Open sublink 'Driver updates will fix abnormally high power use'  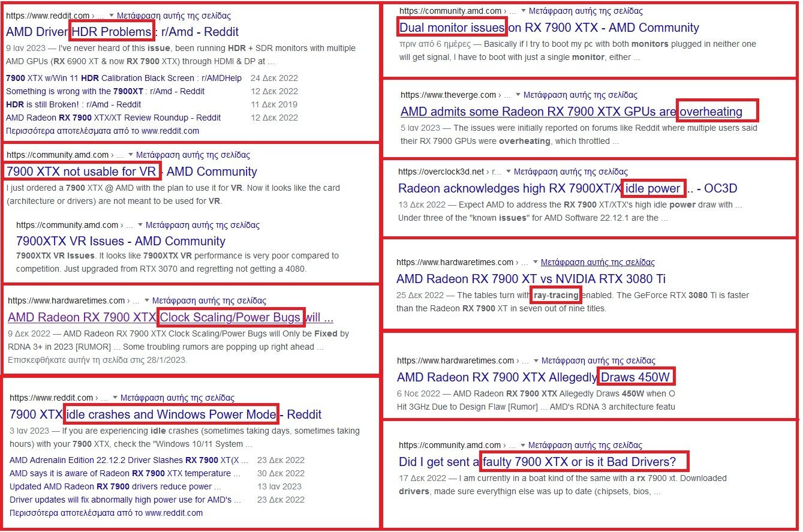coord(125,500)
